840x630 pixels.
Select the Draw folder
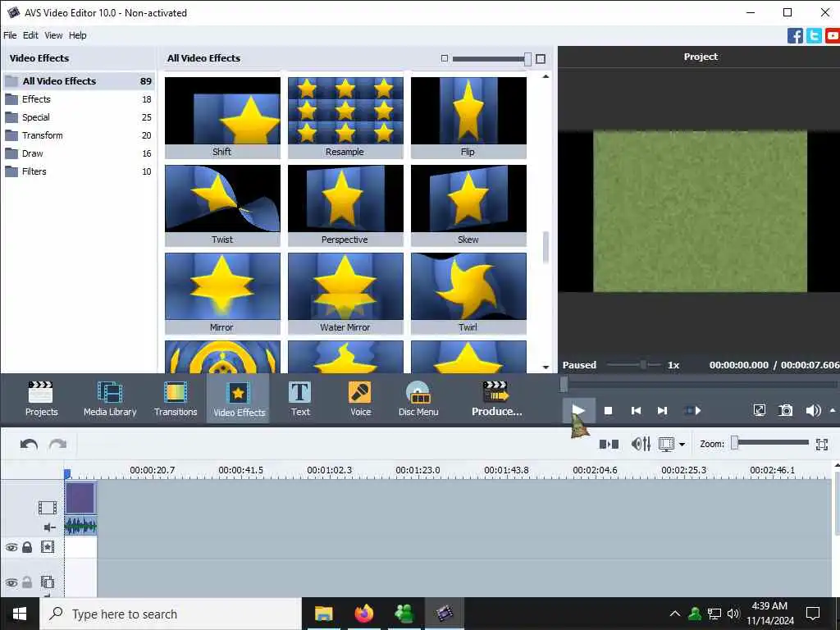pyautogui.click(x=79, y=153)
